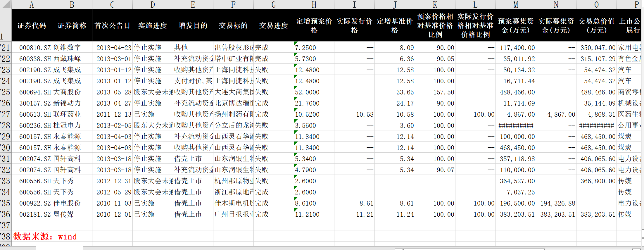Click header cell 定增预案价格

tap(314, 25)
